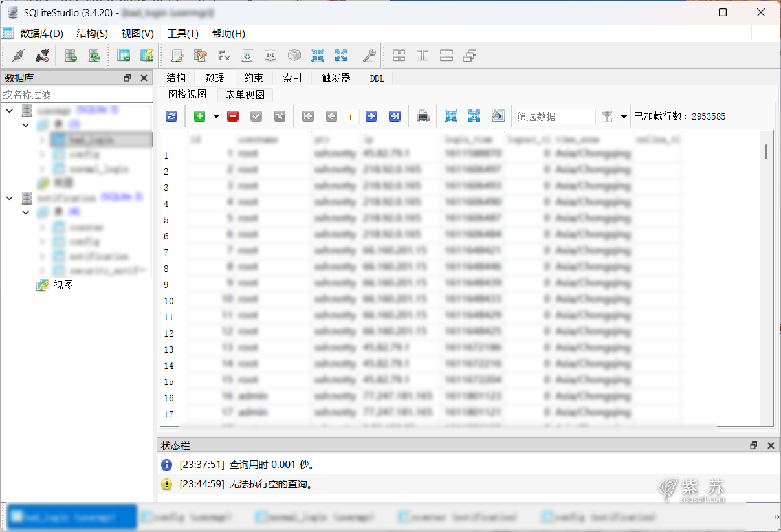The image size is (781, 532).
Task: Click the refresh table data icon
Action: (x=171, y=116)
